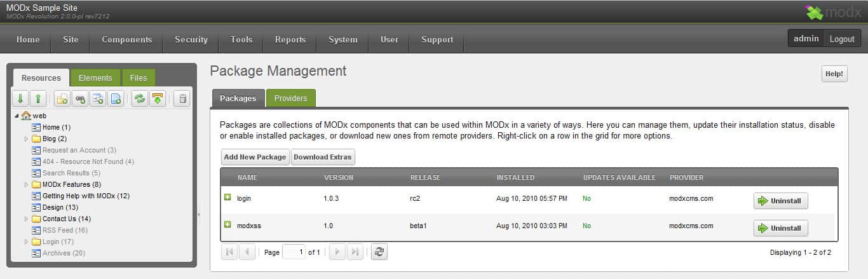Click the new document icon in the tree toolbar

coord(62,99)
